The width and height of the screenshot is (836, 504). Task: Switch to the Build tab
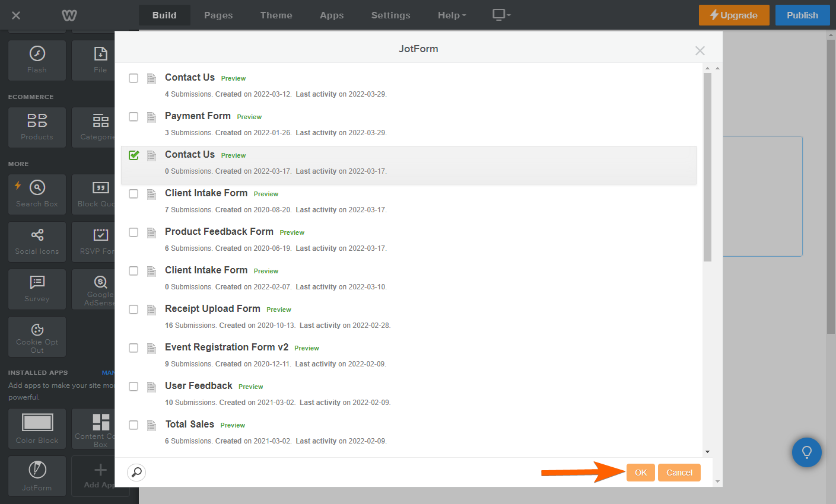164,15
